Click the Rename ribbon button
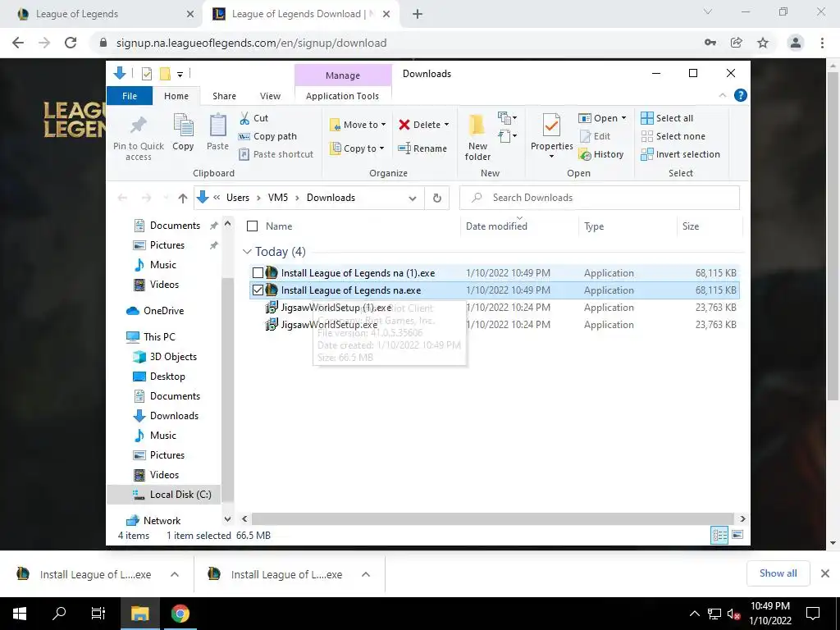The image size is (840, 630). click(x=422, y=148)
